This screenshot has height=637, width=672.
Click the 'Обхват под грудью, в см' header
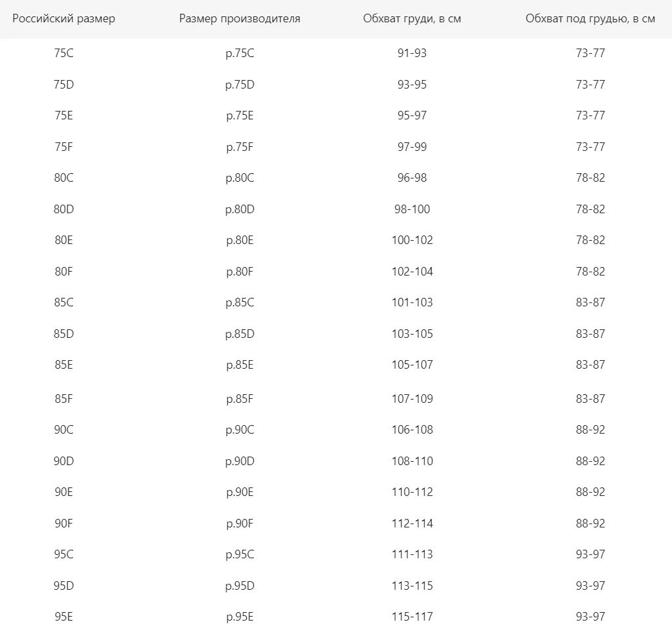[x=590, y=18]
